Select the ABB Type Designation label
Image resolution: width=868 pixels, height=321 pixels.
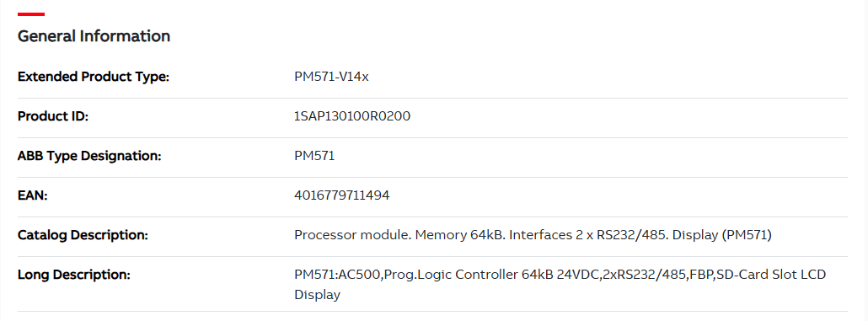pyautogui.click(x=89, y=156)
